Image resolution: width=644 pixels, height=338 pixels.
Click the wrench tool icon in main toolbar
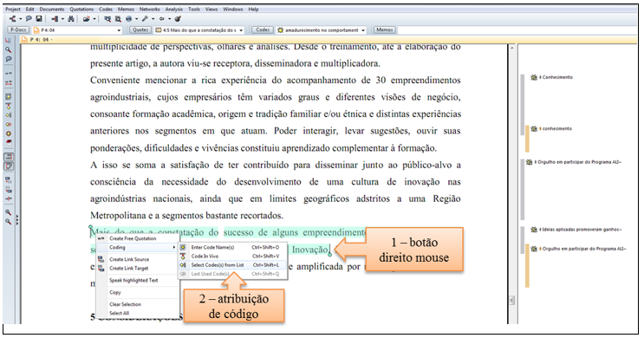tap(145, 19)
